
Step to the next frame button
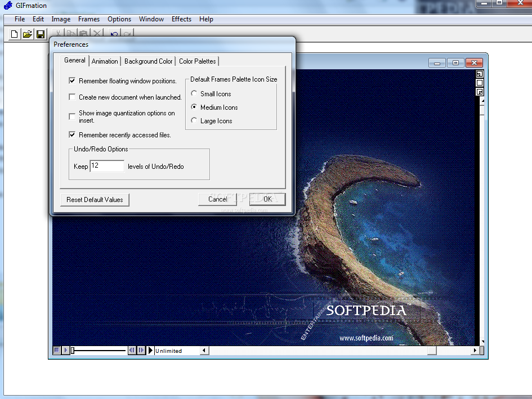coord(141,350)
